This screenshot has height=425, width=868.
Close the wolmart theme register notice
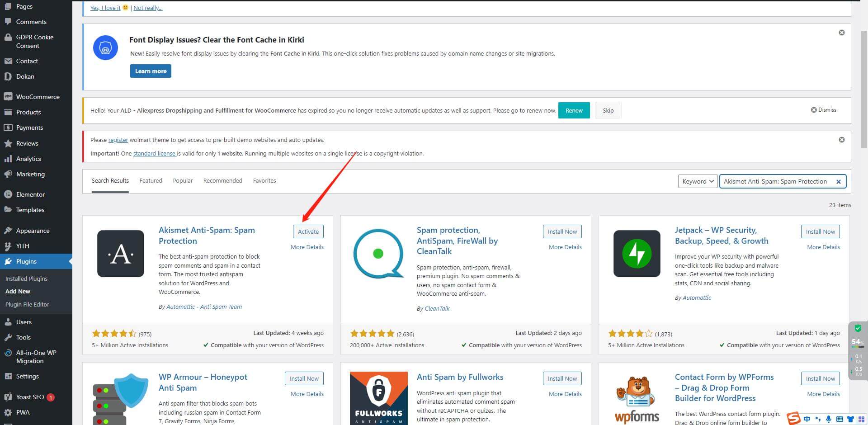[842, 140]
